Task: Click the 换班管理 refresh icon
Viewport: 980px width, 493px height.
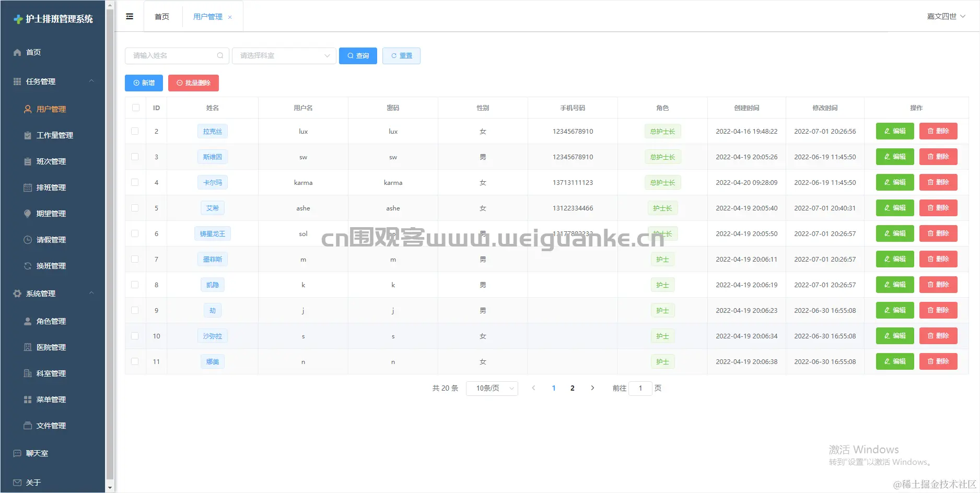Action: pos(28,266)
